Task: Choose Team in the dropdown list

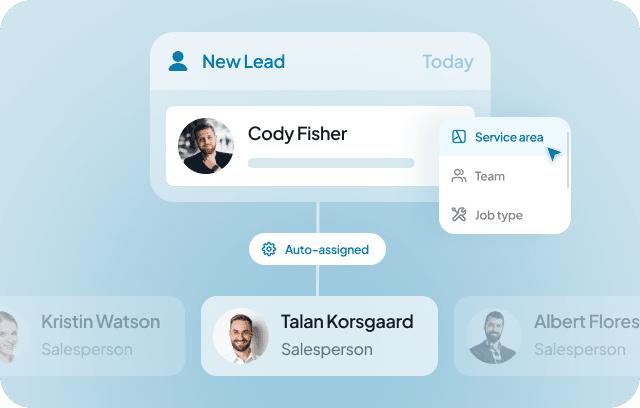Action: (490, 176)
